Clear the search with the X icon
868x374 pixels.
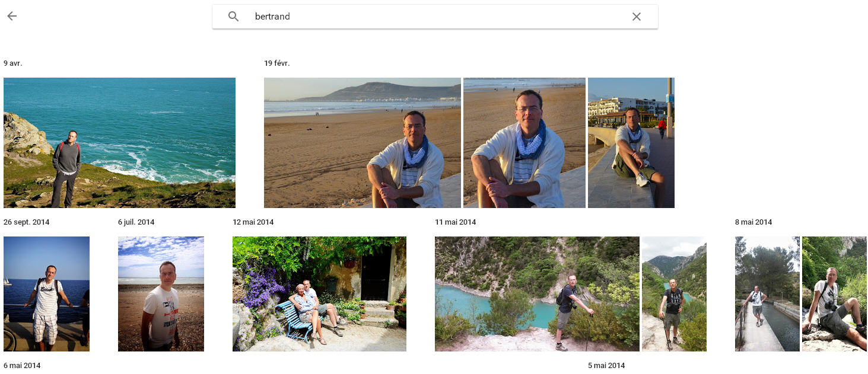click(636, 17)
